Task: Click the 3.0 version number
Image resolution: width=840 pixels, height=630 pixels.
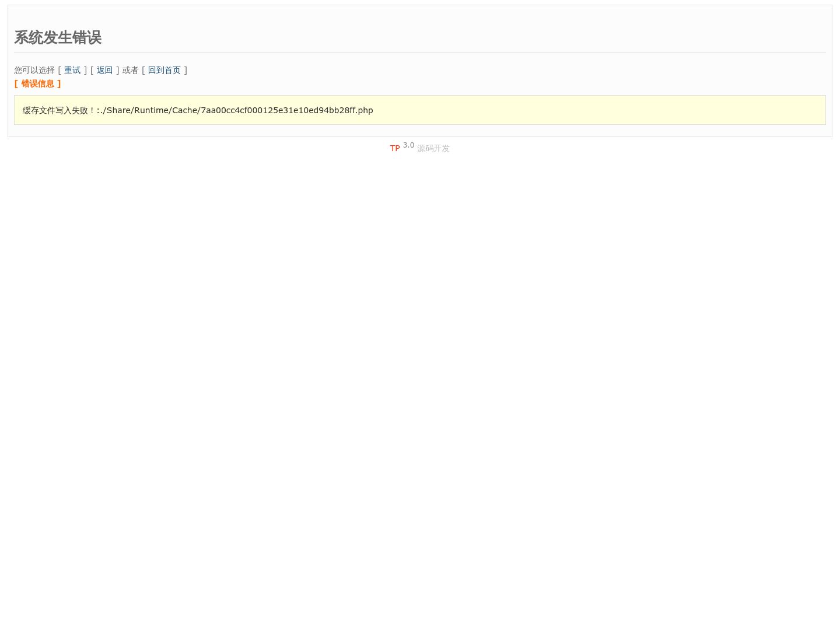Action: point(408,145)
